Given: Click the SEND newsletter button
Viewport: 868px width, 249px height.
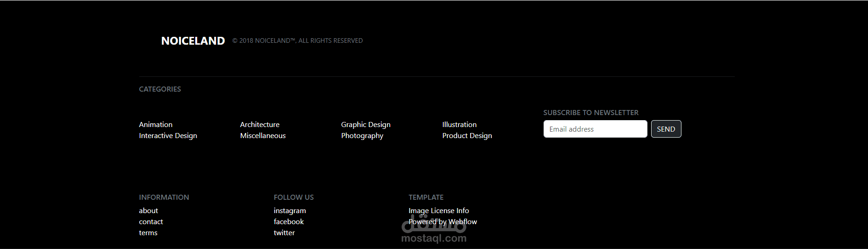Looking at the screenshot, I should [666, 129].
